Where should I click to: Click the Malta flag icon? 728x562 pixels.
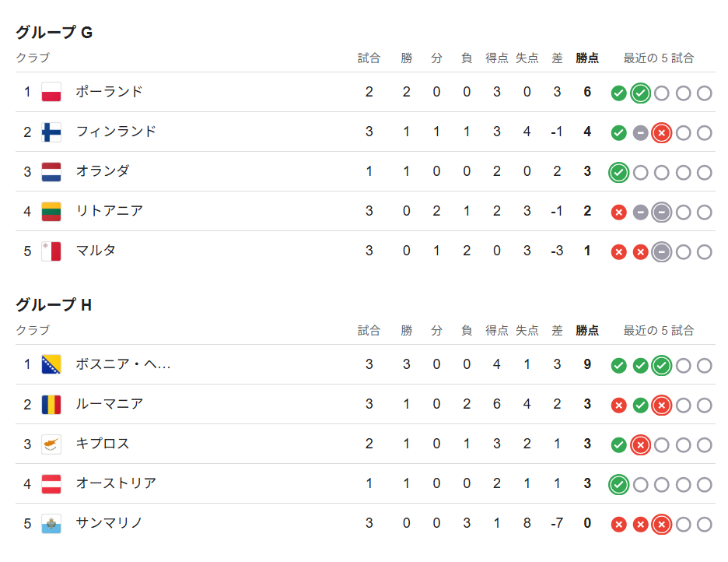51,251
